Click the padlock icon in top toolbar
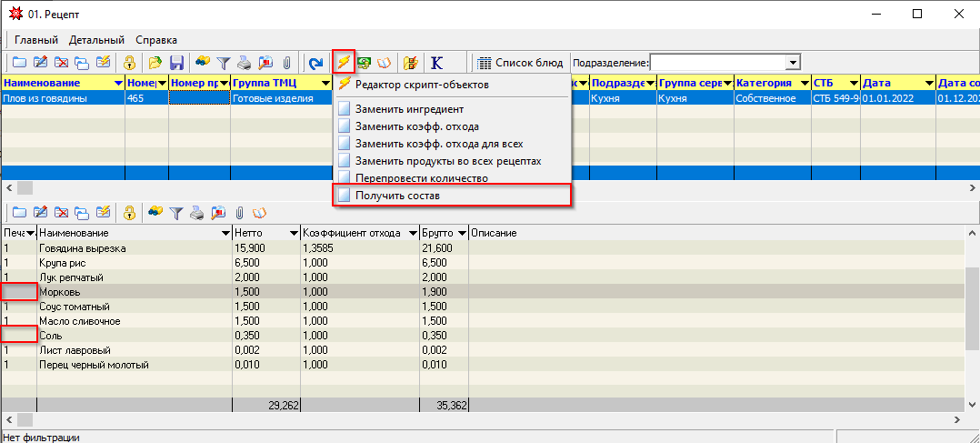The image size is (980, 443). pos(129,63)
